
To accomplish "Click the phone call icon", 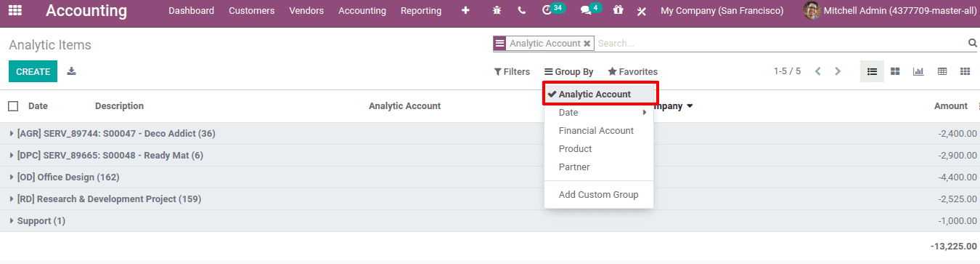I will point(522,11).
